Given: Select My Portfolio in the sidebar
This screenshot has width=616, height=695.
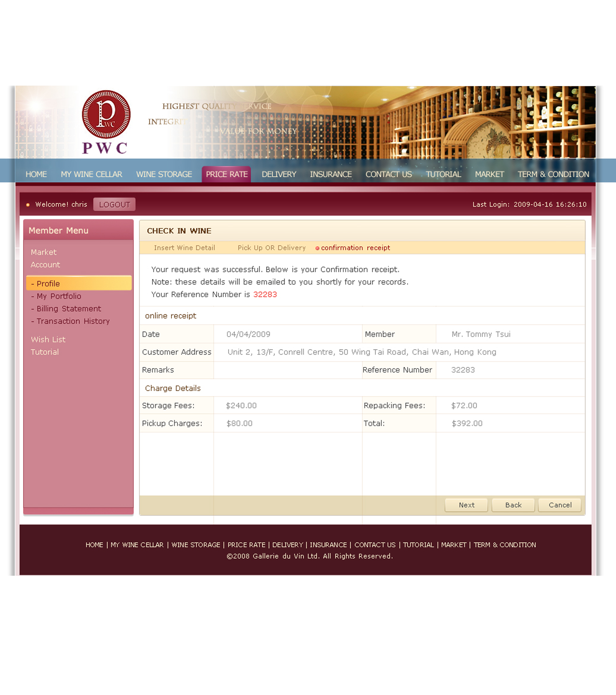Looking at the screenshot, I should pos(59,296).
